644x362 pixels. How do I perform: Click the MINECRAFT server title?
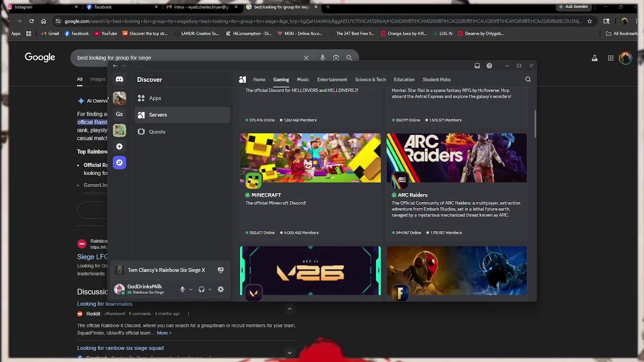pyautogui.click(x=266, y=195)
